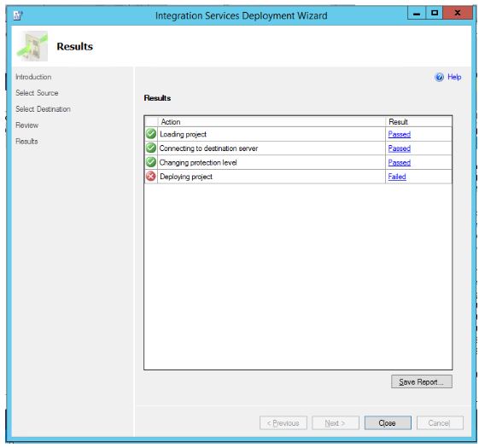
Task: Click the bold Results page heading
Action: [75, 46]
